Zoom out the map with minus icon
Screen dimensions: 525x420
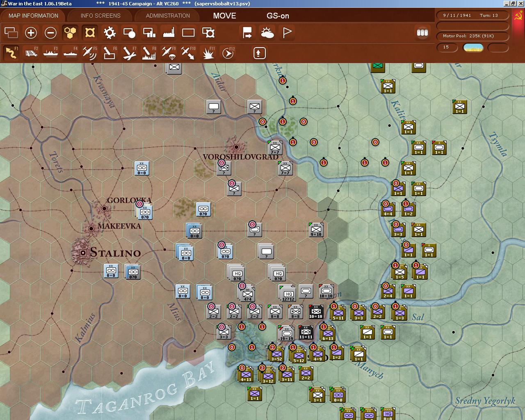point(50,32)
